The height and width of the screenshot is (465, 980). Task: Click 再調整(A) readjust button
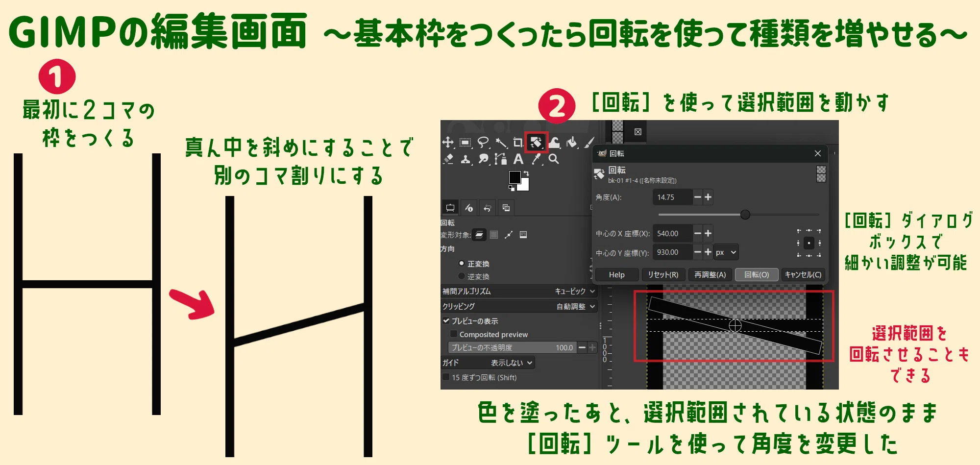coord(710,275)
